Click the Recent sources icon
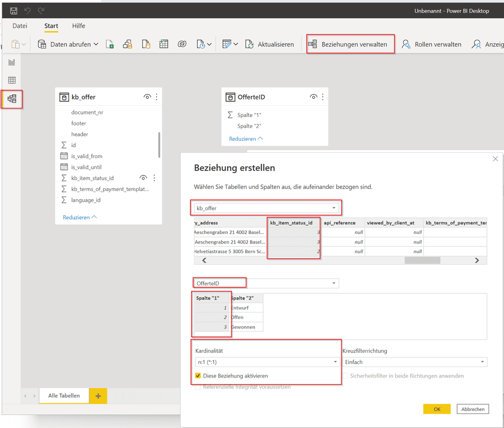The width and height of the screenshot is (504, 428). [x=201, y=44]
